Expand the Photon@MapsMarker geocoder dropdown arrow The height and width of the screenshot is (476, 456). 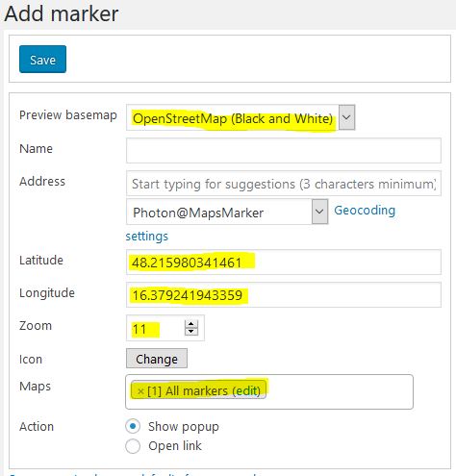click(x=319, y=212)
